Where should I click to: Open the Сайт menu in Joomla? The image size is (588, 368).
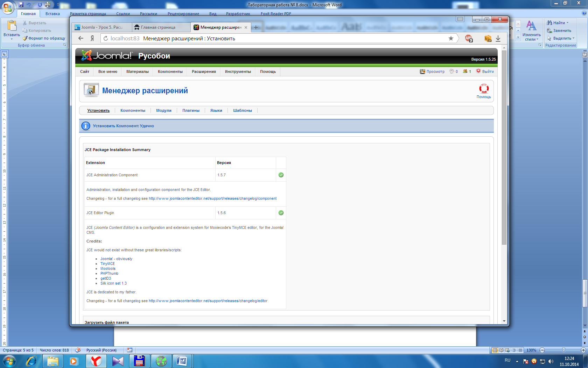pos(85,71)
